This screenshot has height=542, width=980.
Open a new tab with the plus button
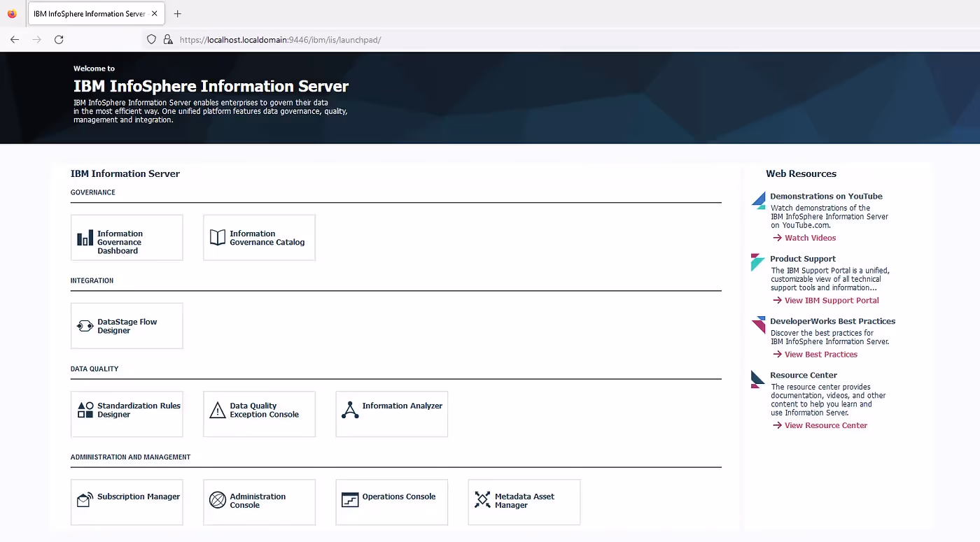click(x=177, y=13)
